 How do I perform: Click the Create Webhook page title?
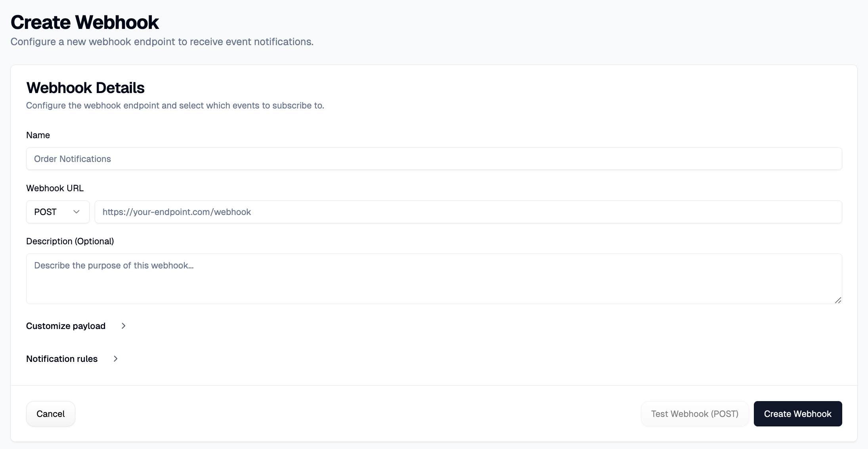(x=84, y=22)
